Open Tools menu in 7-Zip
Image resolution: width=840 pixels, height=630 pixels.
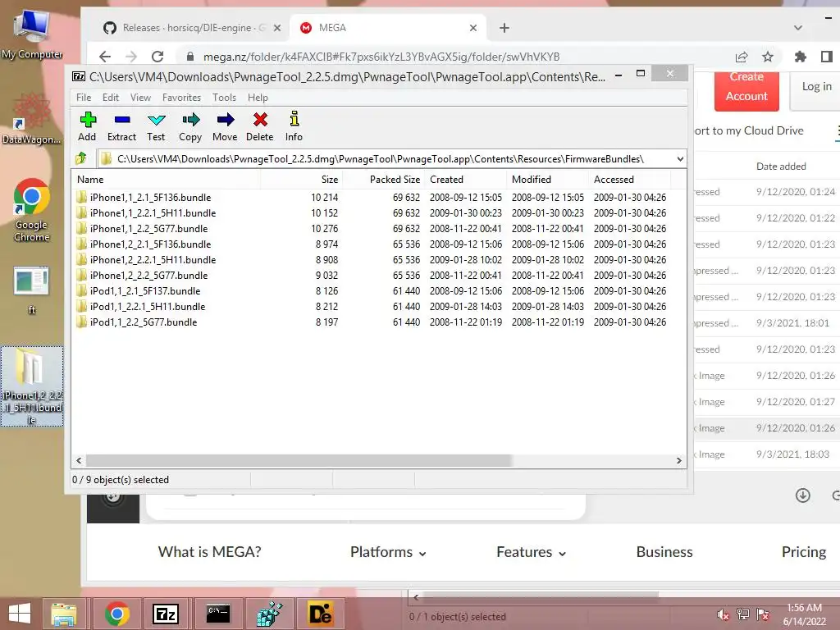coord(224,98)
